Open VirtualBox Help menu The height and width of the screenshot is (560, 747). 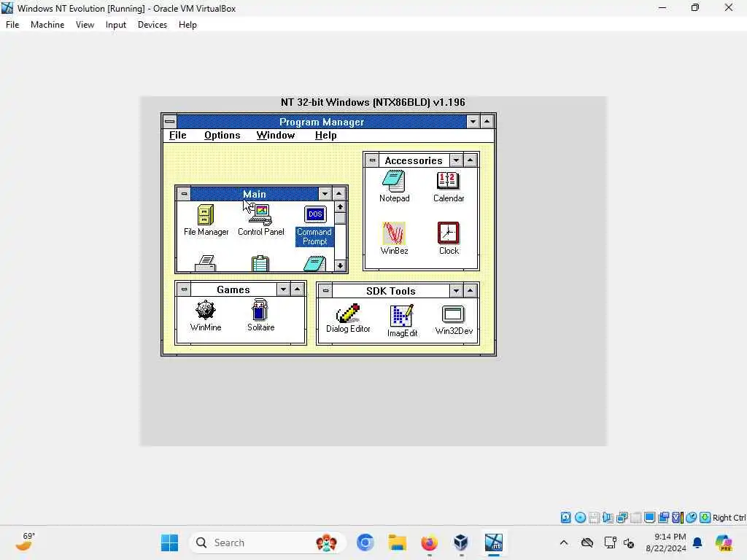[187, 25]
